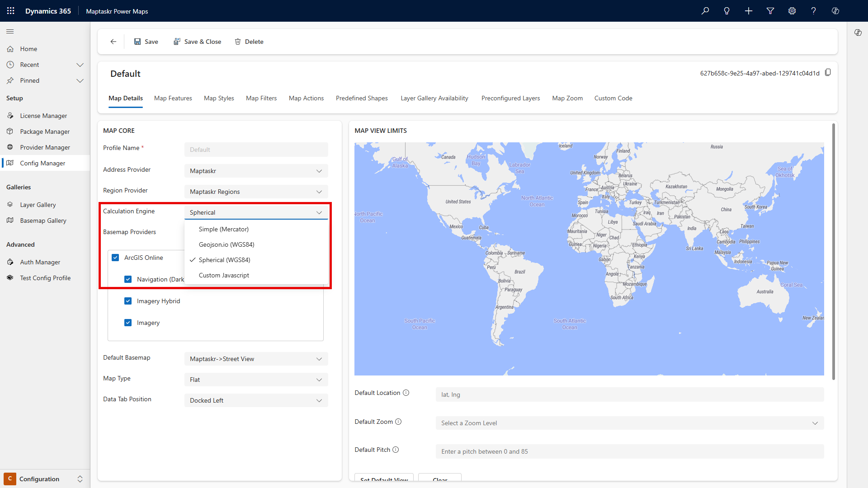Open Auth Manager under Advanced
The image size is (868, 488).
tap(40, 262)
